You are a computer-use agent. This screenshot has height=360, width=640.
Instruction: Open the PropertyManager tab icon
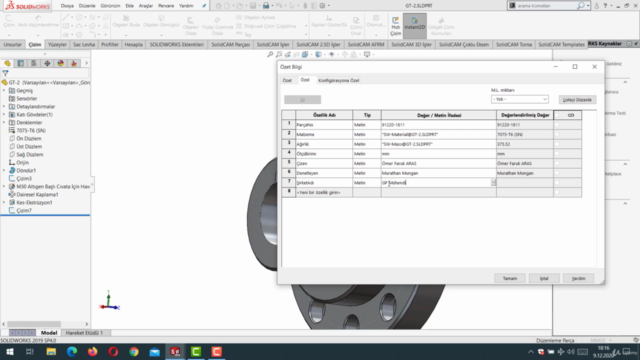pyautogui.click(x=21, y=63)
